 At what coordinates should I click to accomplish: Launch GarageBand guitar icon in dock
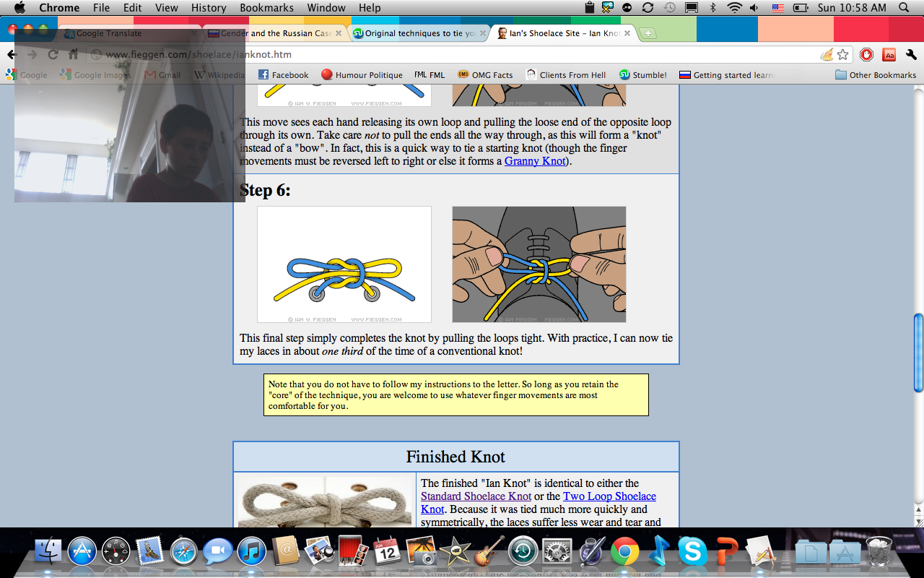tap(488, 551)
